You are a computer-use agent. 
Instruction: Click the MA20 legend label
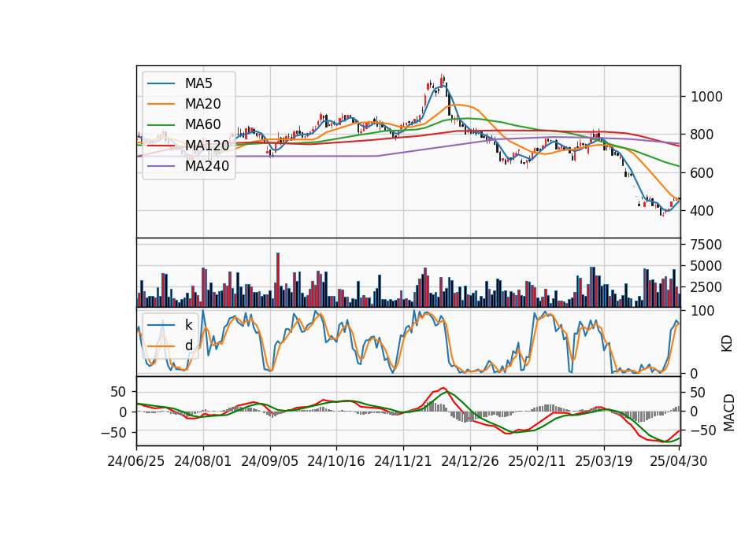[x=202, y=104]
